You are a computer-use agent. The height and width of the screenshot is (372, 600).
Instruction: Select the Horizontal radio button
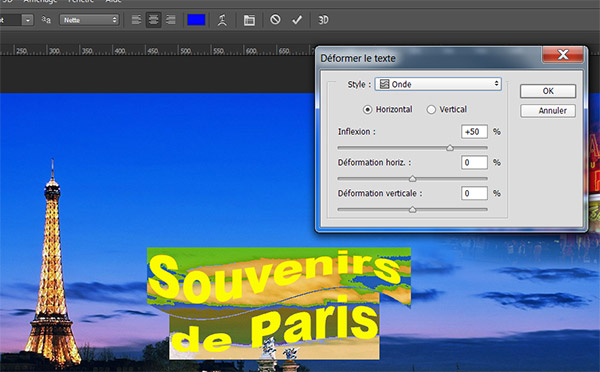367,110
